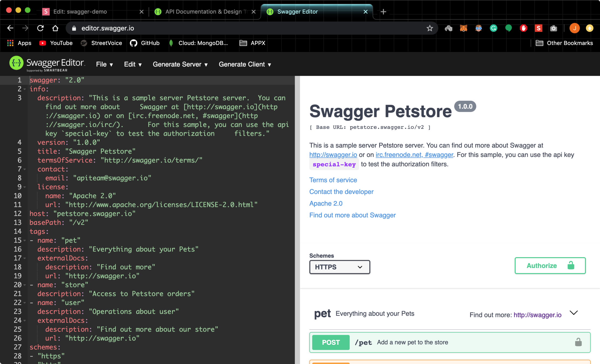Viewport: 600px width, 364px height.
Task: Click the Swagger Editor logo icon
Action: click(x=16, y=63)
